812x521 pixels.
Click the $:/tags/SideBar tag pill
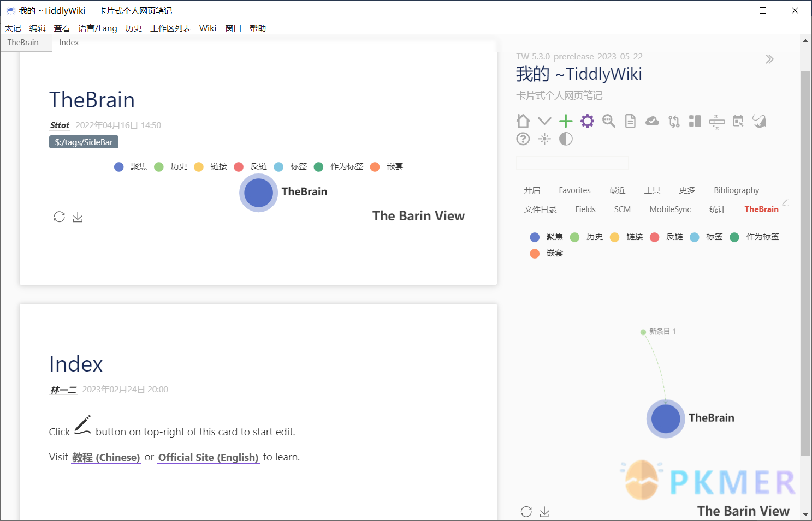coord(84,142)
